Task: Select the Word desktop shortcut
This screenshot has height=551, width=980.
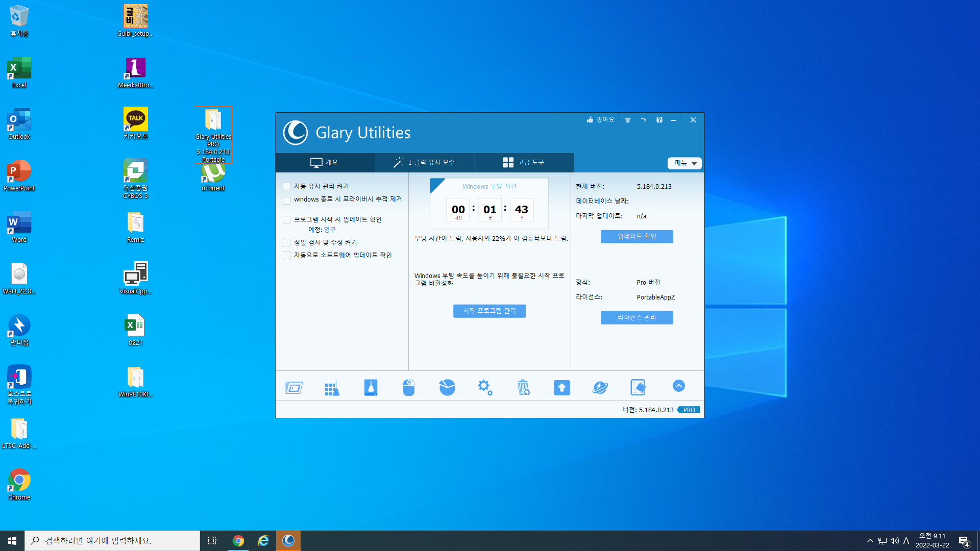Action: [19, 227]
